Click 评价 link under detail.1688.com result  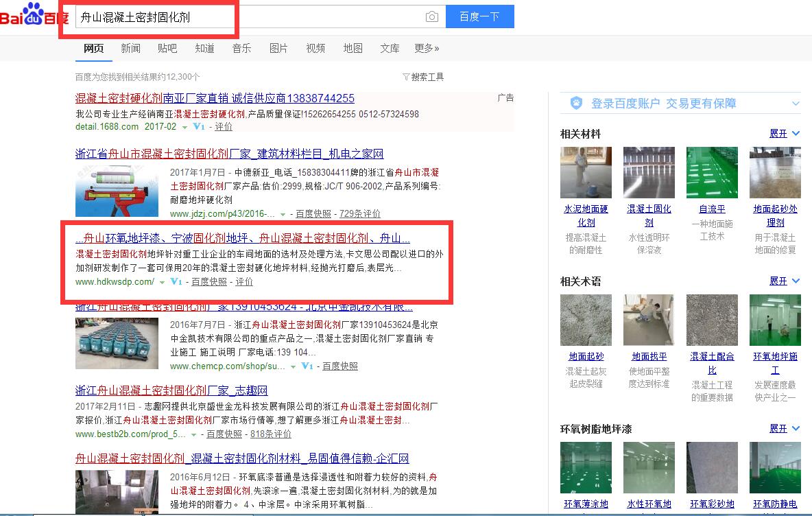coord(224,126)
